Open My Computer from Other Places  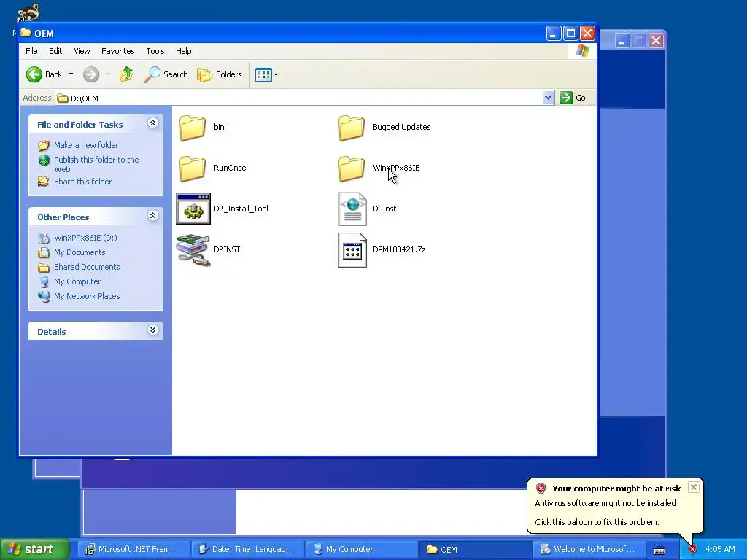[77, 281]
